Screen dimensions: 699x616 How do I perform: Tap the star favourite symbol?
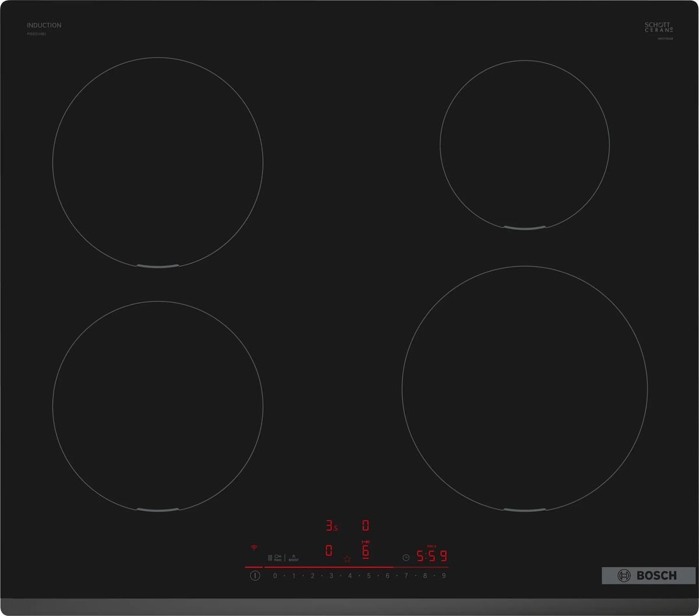[347, 559]
